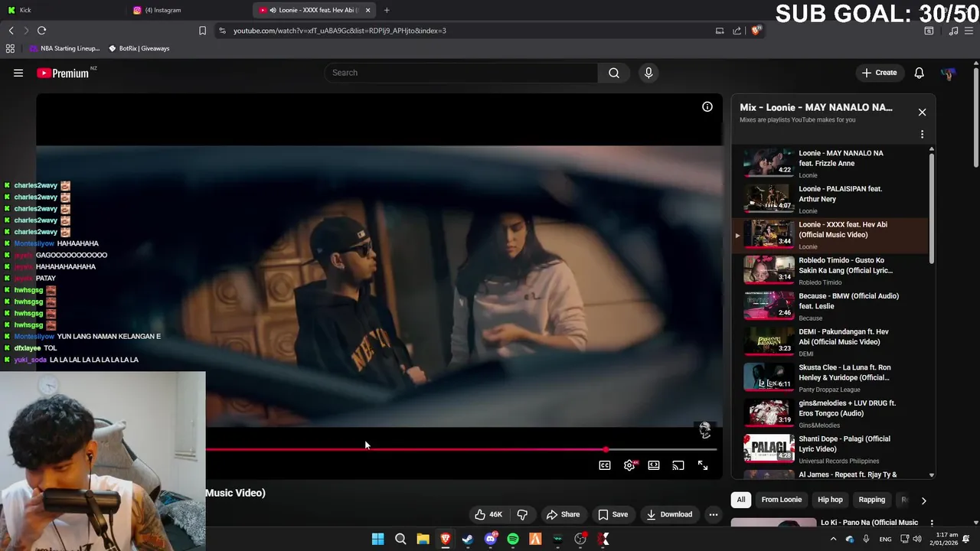Focus the YouTube search field
Viewport: 980px width, 551px height.
pos(462,73)
